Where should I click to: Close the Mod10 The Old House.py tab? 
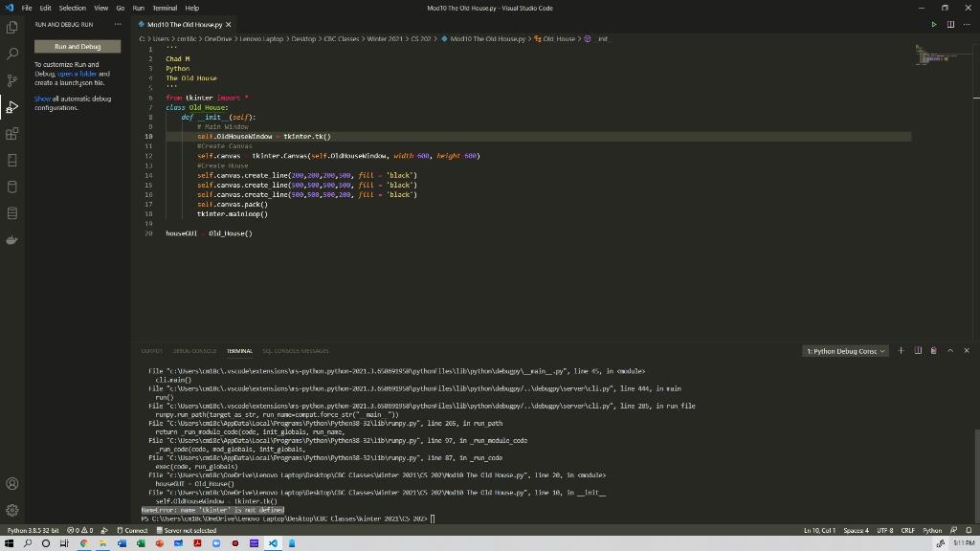(228, 24)
